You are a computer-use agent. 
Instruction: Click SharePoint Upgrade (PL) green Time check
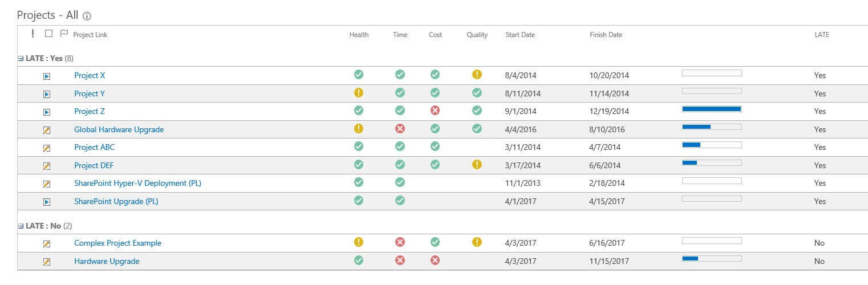[400, 200]
